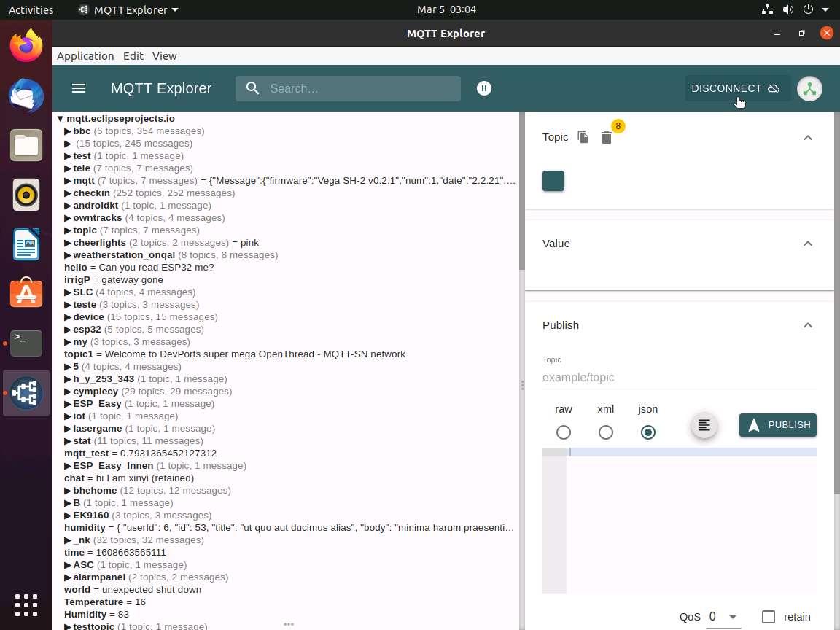
Task: Select the raw payload format radio button
Action: (564, 432)
